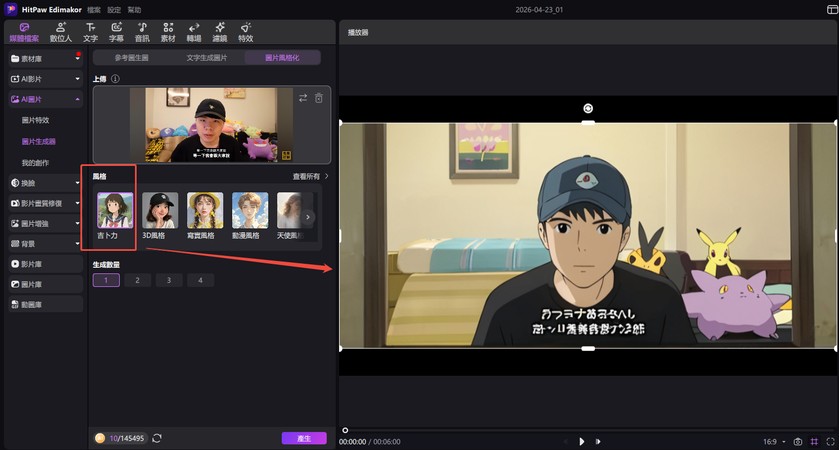Open the 幫助 menu

(x=134, y=10)
